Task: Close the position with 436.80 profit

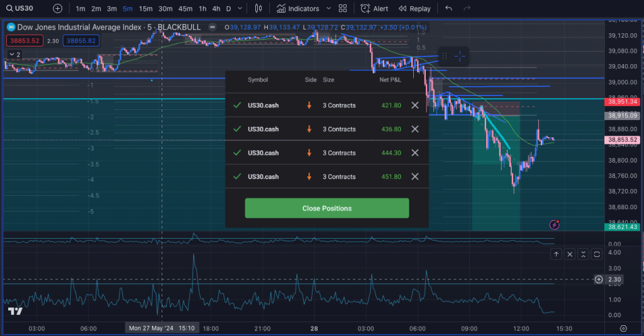Action: tap(414, 129)
